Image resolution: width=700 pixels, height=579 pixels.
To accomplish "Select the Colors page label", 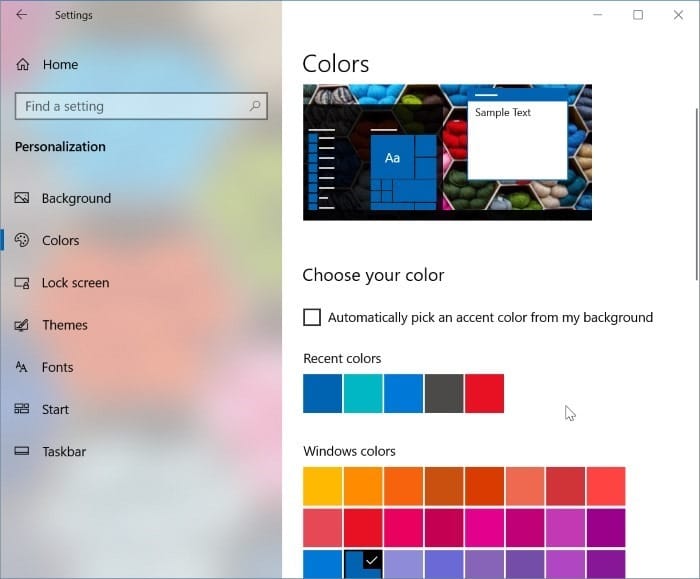I will [x=61, y=241].
